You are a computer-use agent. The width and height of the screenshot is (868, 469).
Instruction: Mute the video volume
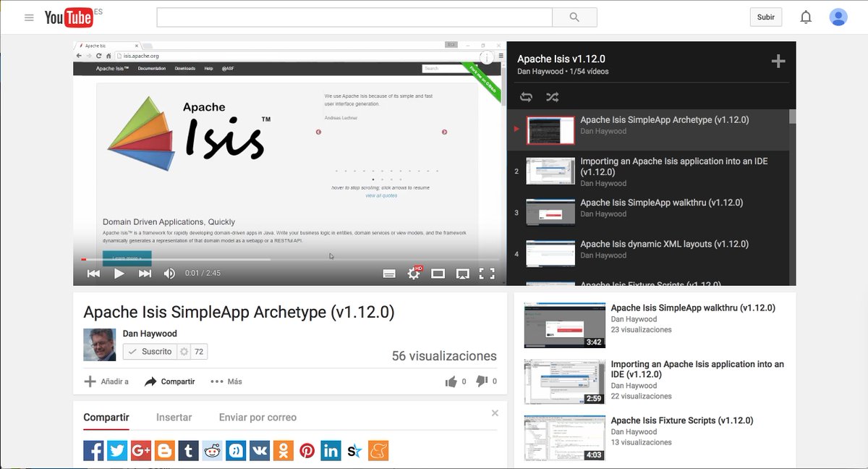169,273
